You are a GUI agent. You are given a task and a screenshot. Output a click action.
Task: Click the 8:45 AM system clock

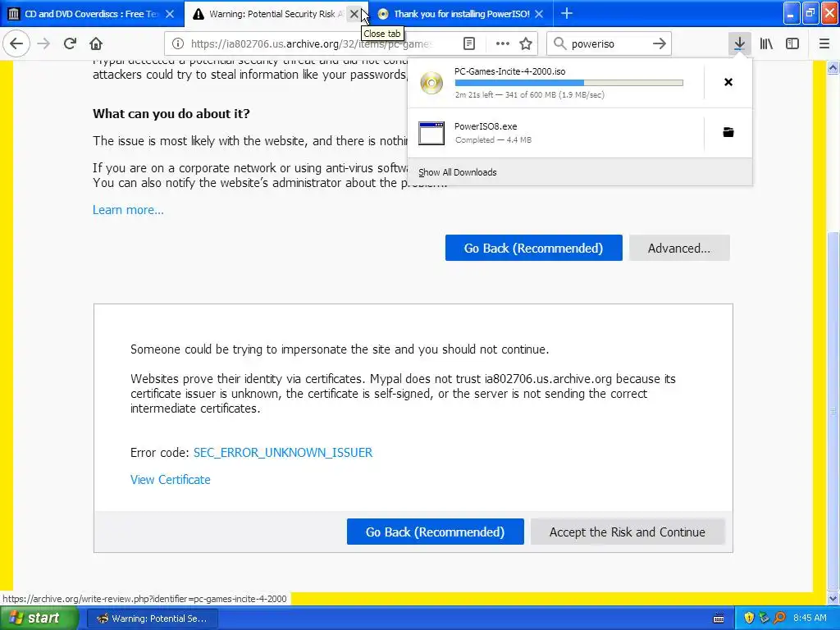810,619
